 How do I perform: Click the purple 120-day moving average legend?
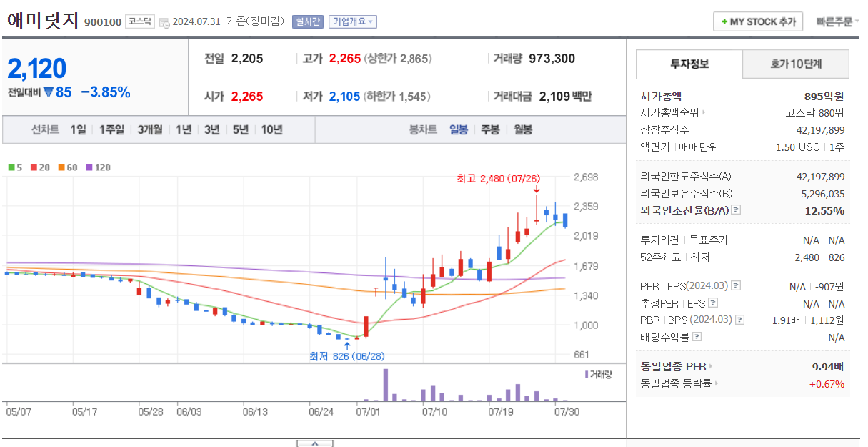(99, 167)
